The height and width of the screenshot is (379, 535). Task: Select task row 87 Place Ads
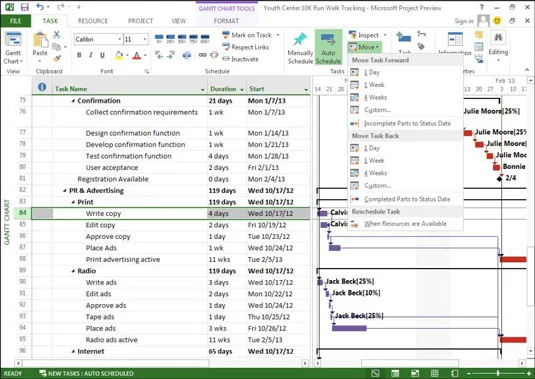23,247
